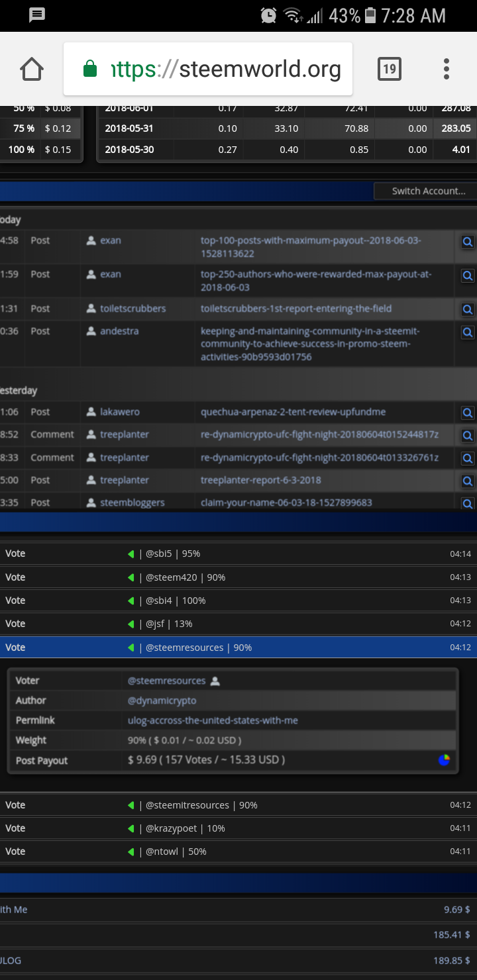Click the exan username in first post row
The width and height of the screenshot is (477, 980).
tap(111, 240)
